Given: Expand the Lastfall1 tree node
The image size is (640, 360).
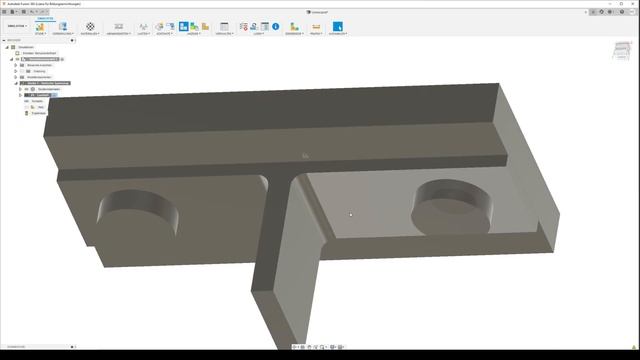Looking at the screenshot, I should [20, 95].
